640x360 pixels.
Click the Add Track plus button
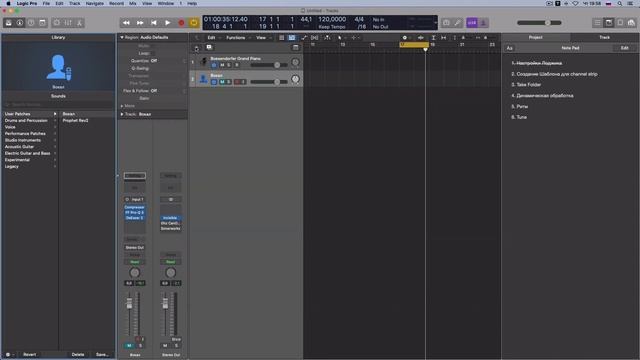pyautogui.click(x=197, y=48)
